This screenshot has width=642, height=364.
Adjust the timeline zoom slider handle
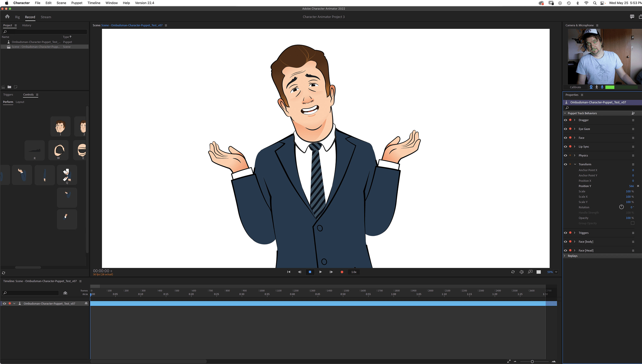click(532, 361)
